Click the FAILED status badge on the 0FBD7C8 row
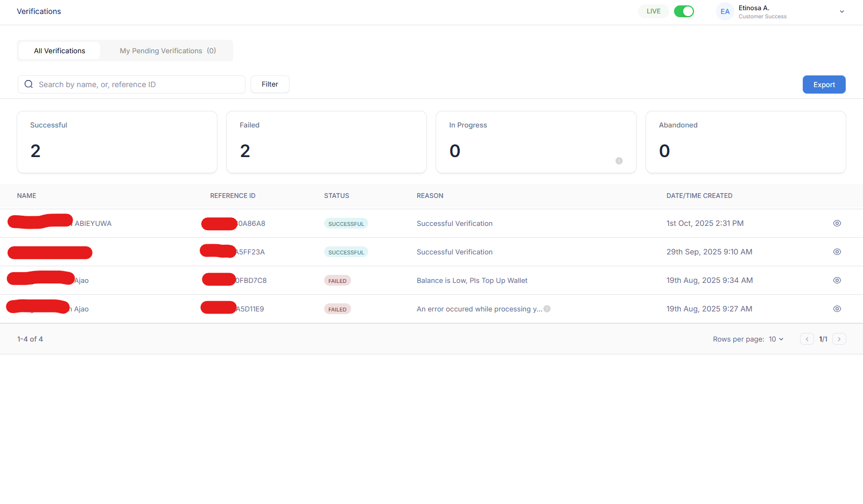Screen dimensions: 863x504 [337, 280]
